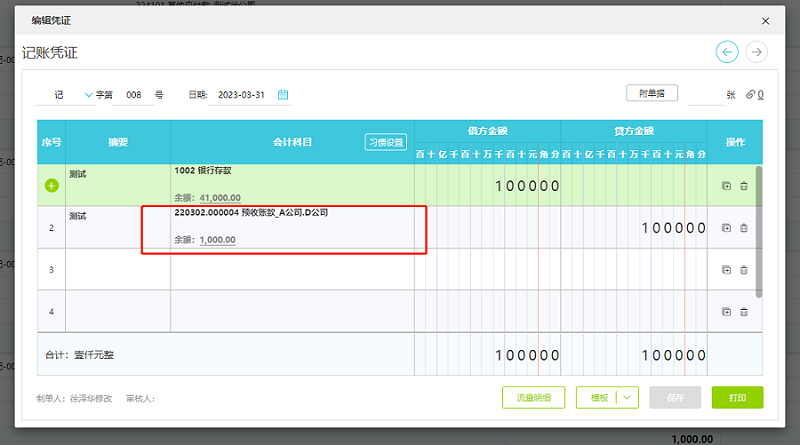Delete row 4 with trash icon
The image size is (800, 445).
tap(744, 311)
